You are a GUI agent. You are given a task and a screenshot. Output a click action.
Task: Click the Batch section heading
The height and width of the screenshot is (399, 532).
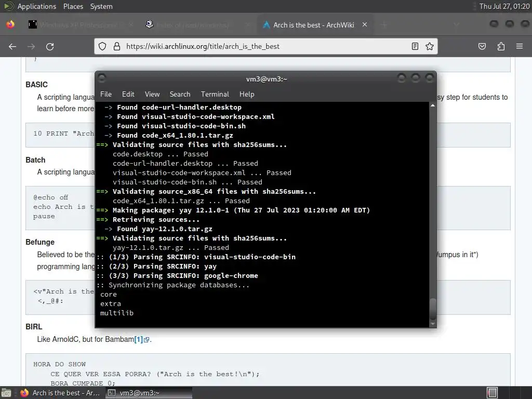[x=35, y=160]
